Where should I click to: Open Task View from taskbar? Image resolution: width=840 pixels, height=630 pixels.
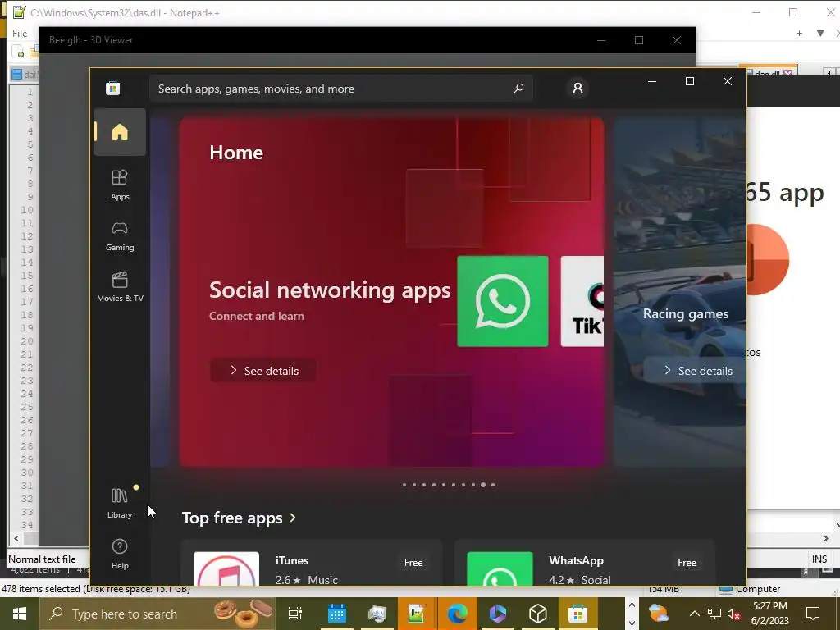295,614
